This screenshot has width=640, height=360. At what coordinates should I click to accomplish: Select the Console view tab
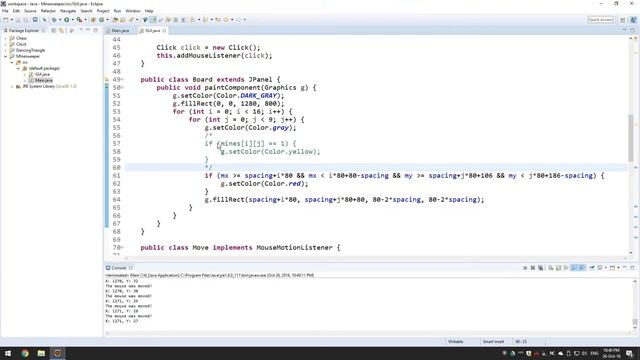click(x=118, y=268)
